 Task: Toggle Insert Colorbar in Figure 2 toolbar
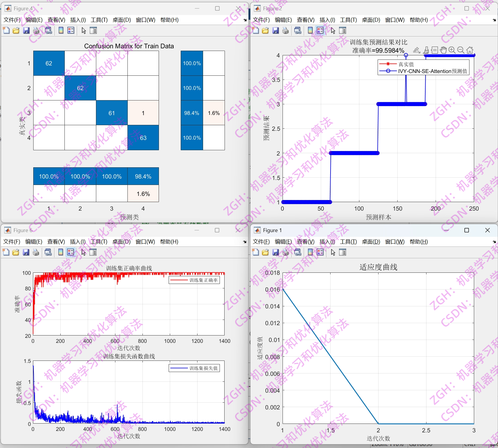click(310, 30)
